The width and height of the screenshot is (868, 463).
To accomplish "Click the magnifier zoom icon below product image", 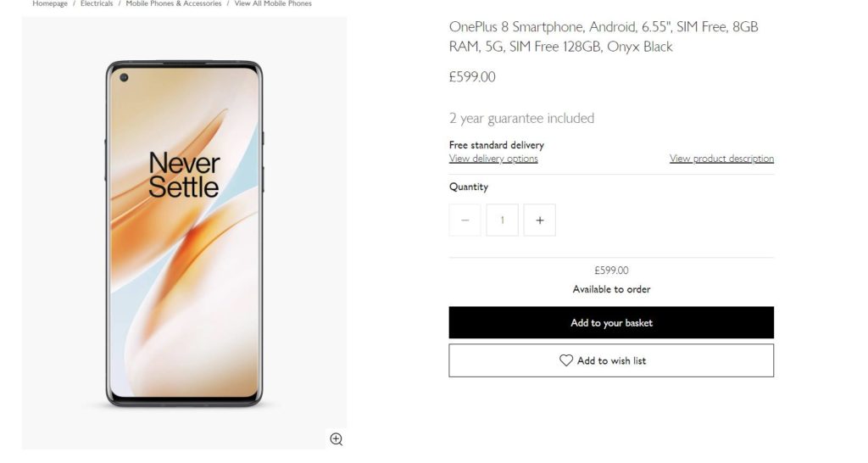I will 337,438.
